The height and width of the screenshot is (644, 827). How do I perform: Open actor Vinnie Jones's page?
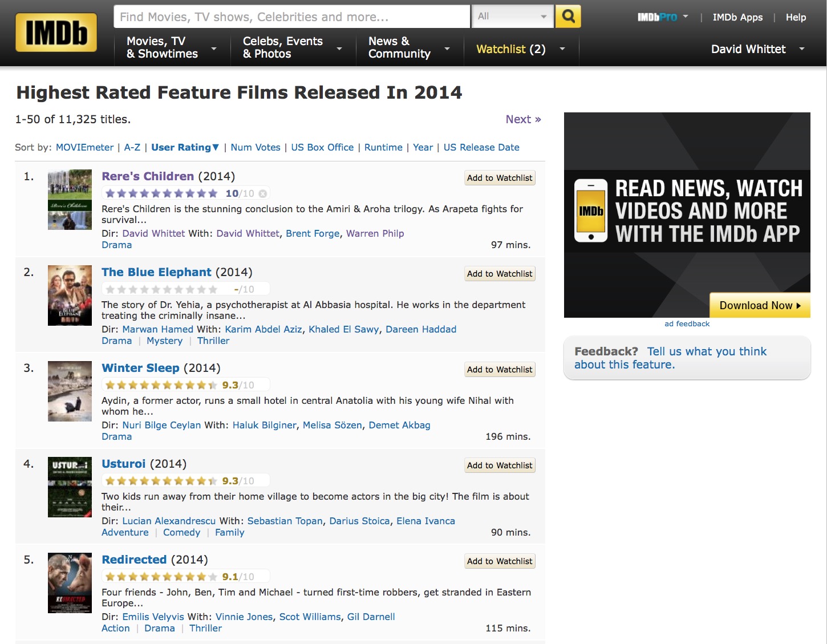[244, 617]
